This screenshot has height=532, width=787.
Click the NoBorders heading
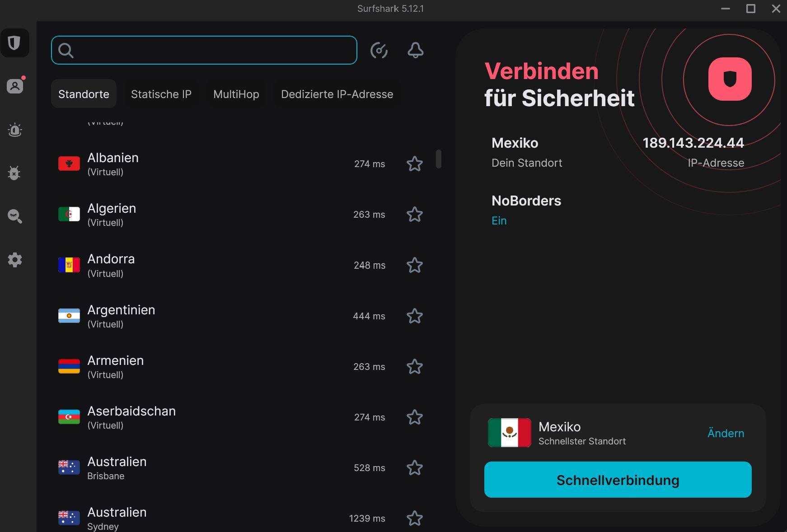526,201
